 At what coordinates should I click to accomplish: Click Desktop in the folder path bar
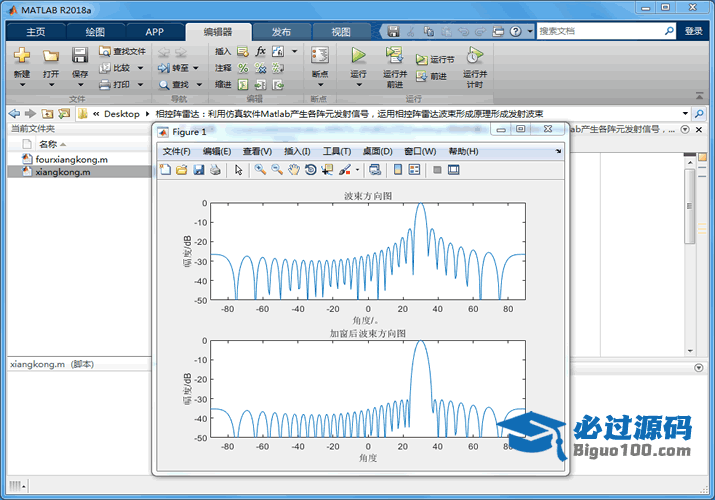click(122, 114)
